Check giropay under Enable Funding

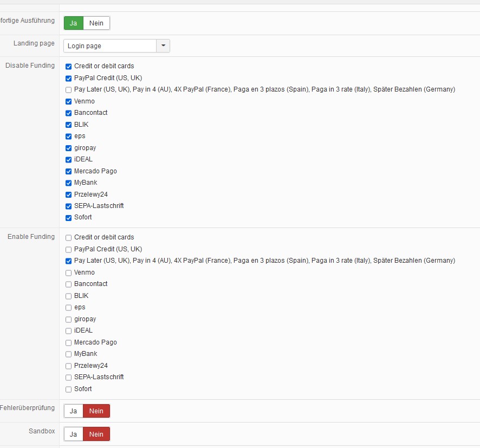click(69, 320)
